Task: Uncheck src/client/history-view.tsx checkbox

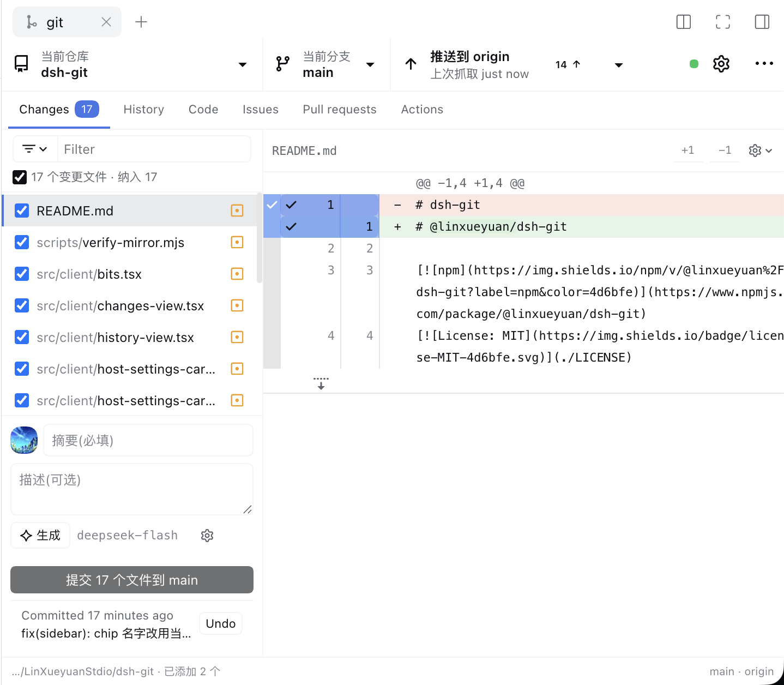Action: pyautogui.click(x=22, y=337)
